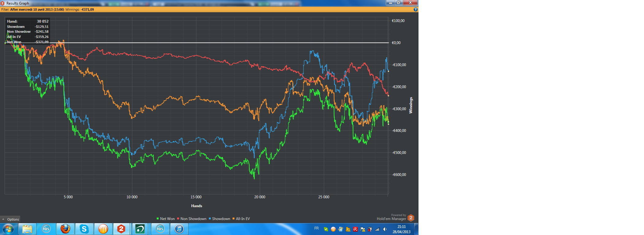The image size is (644, 235).
Task: Click the x-axis label 25 000
Action: pyautogui.click(x=324, y=197)
